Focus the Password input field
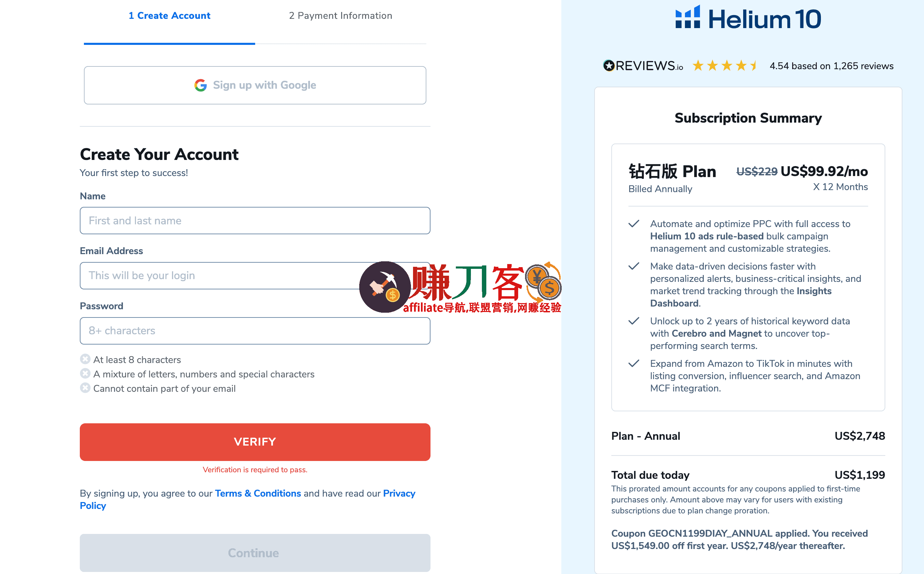This screenshot has height=574, width=924. pyautogui.click(x=255, y=330)
